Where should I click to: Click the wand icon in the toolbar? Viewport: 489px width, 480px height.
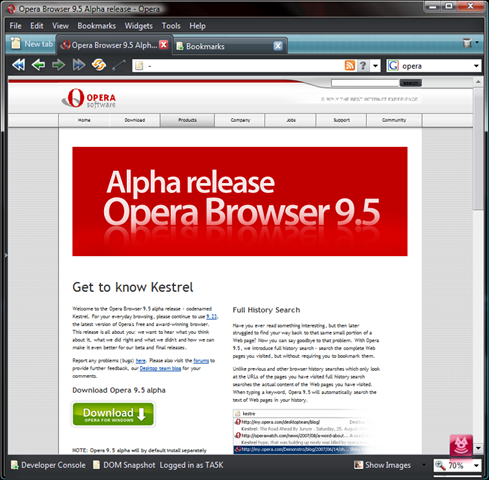pyautogui.click(x=119, y=65)
